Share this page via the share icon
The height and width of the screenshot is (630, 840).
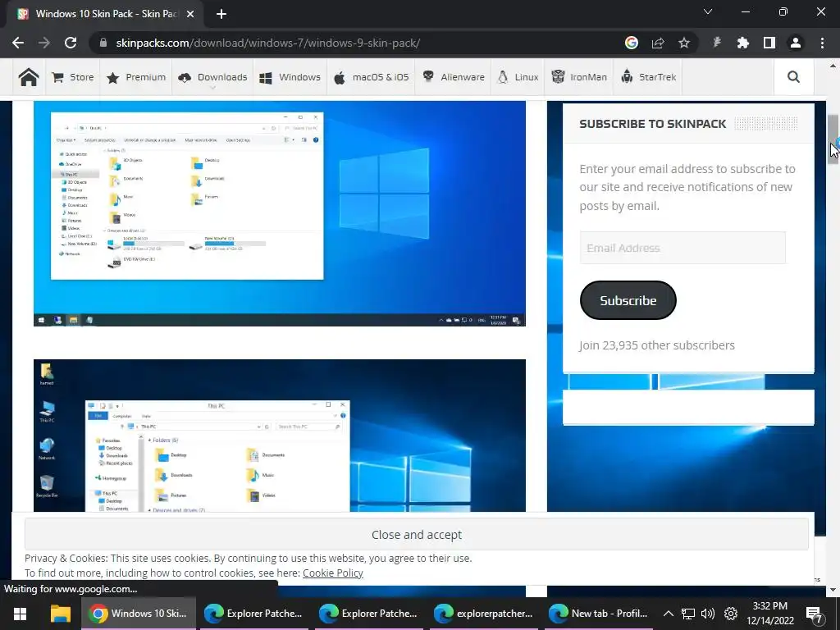tap(658, 43)
